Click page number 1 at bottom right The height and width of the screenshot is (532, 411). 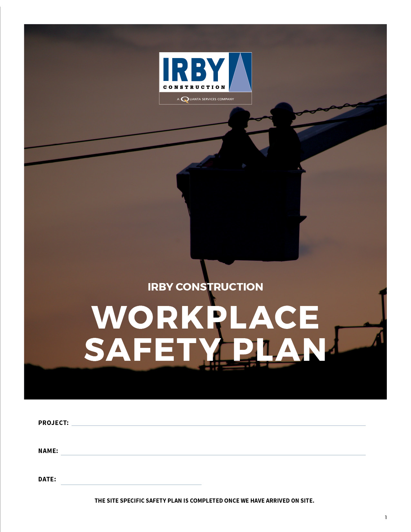[x=386, y=517]
